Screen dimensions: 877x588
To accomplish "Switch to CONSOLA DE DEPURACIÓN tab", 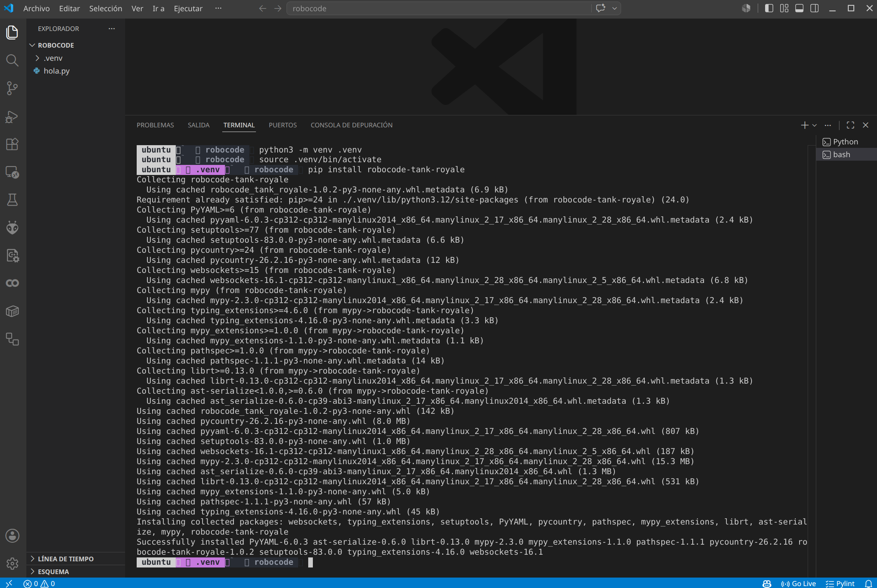I will coord(352,125).
